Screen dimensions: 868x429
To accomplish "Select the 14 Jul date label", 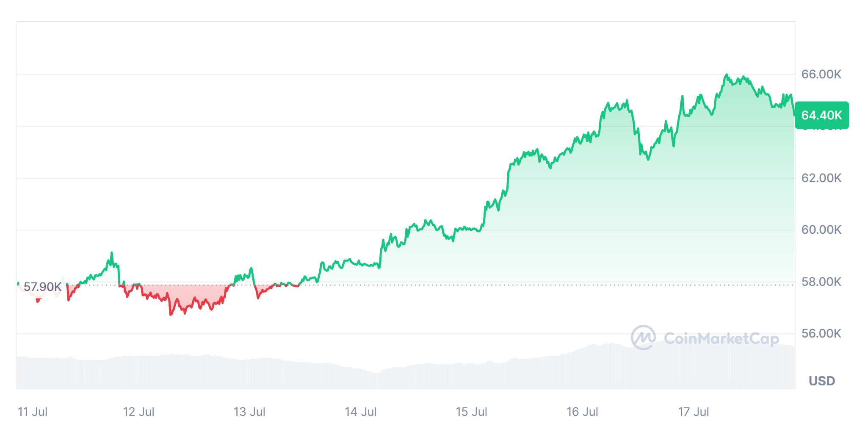I will tap(360, 412).
